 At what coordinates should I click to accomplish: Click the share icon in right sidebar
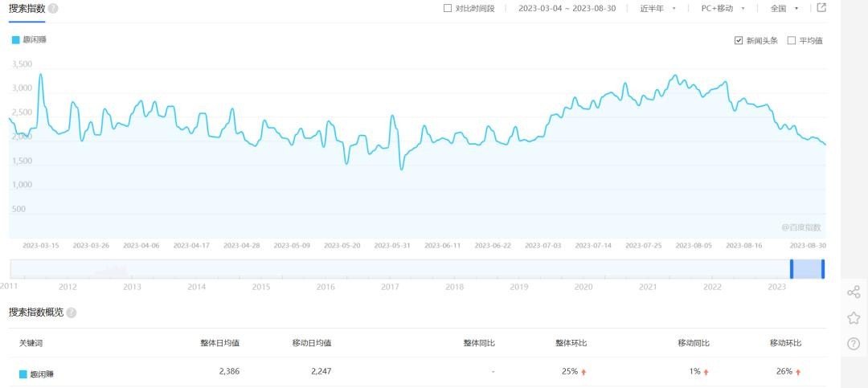pos(854,292)
